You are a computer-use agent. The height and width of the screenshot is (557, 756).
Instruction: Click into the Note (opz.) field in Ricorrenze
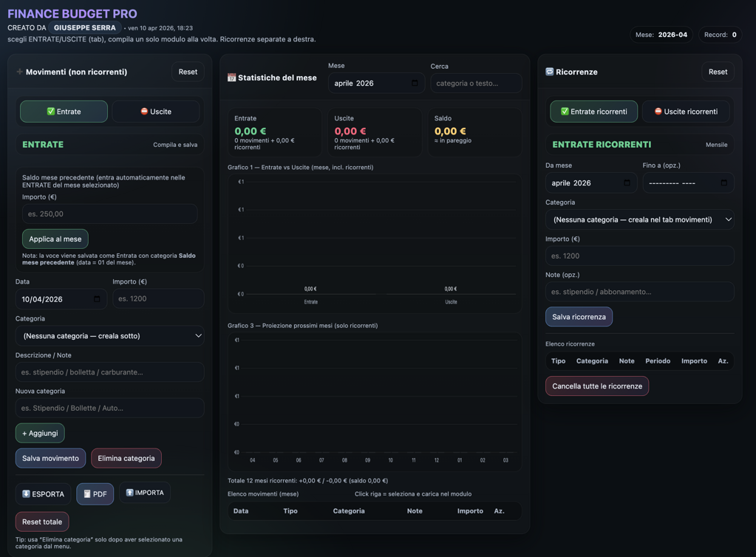tap(640, 292)
